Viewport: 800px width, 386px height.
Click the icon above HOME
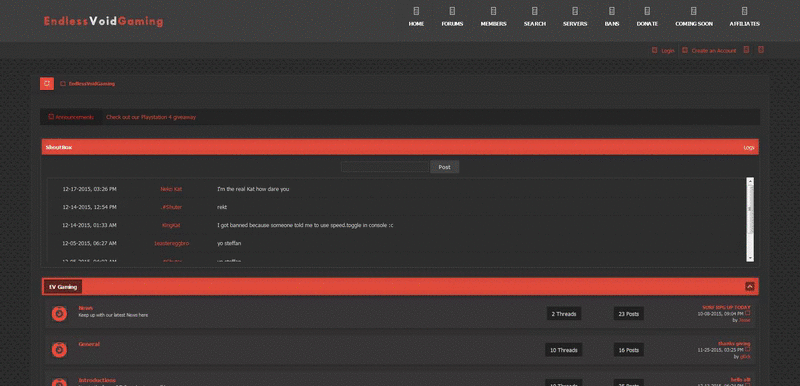[416, 11]
